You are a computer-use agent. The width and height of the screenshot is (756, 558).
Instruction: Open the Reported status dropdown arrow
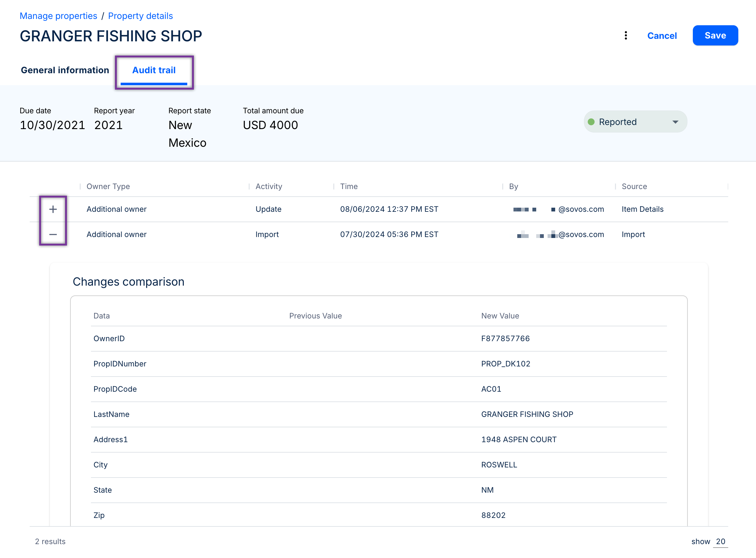tap(675, 122)
